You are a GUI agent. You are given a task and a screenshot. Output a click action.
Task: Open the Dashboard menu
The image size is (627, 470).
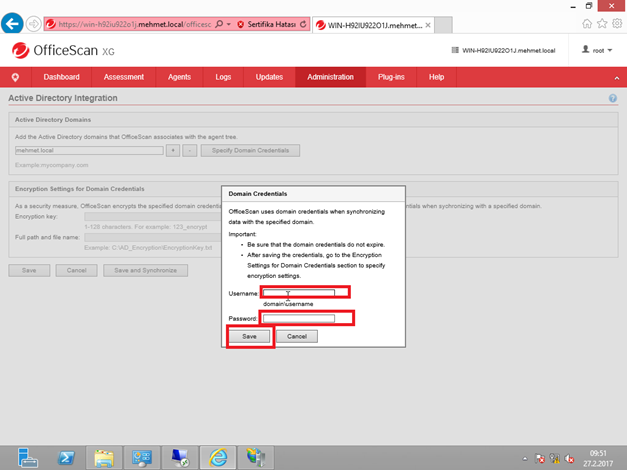coord(62,77)
